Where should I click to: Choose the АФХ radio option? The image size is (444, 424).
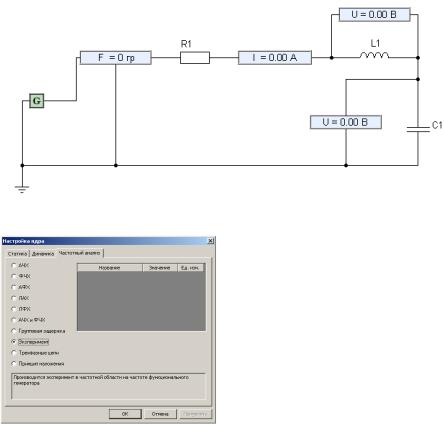pyautogui.click(x=14, y=287)
